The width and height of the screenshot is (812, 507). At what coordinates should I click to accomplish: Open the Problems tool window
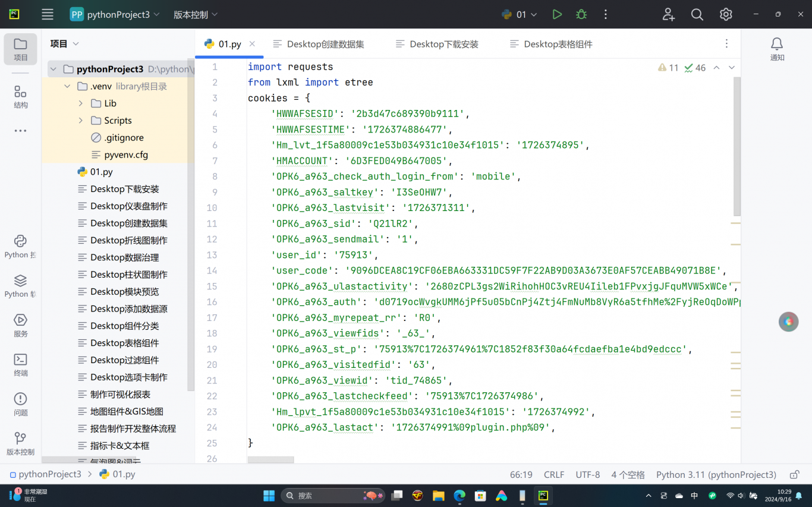click(x=21, y=404)
